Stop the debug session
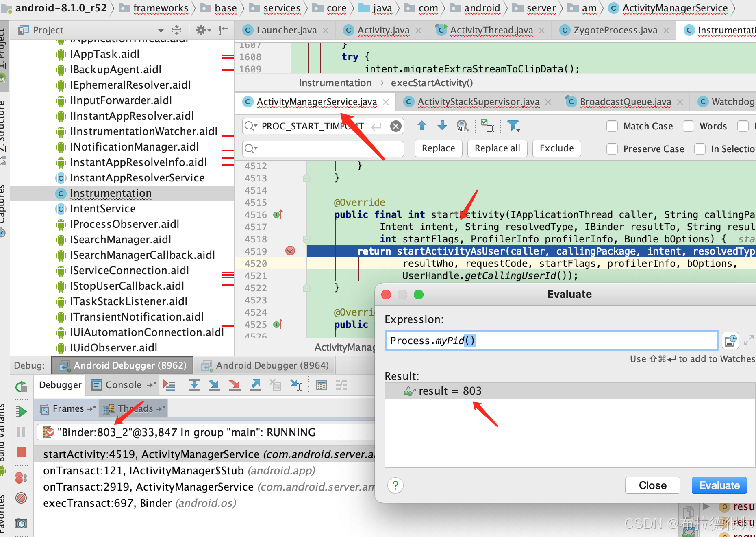 click(21, 452)
